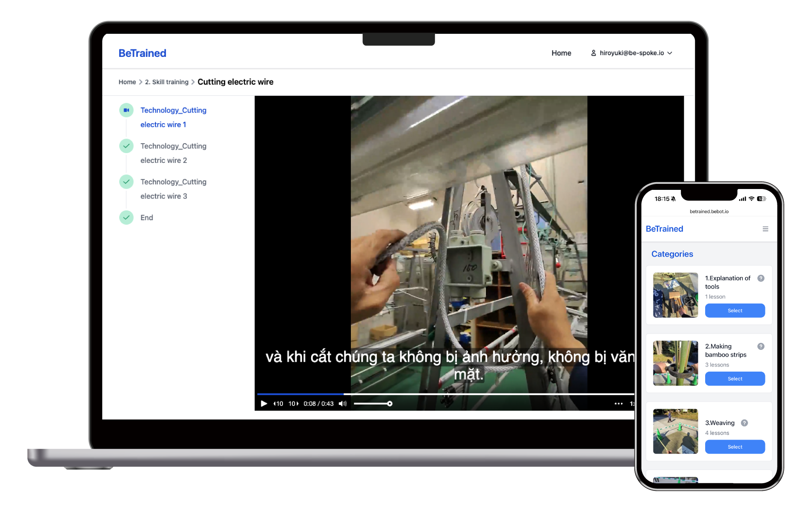Open lesson Technology_Cutting electric wire 1

pos(174,117)
